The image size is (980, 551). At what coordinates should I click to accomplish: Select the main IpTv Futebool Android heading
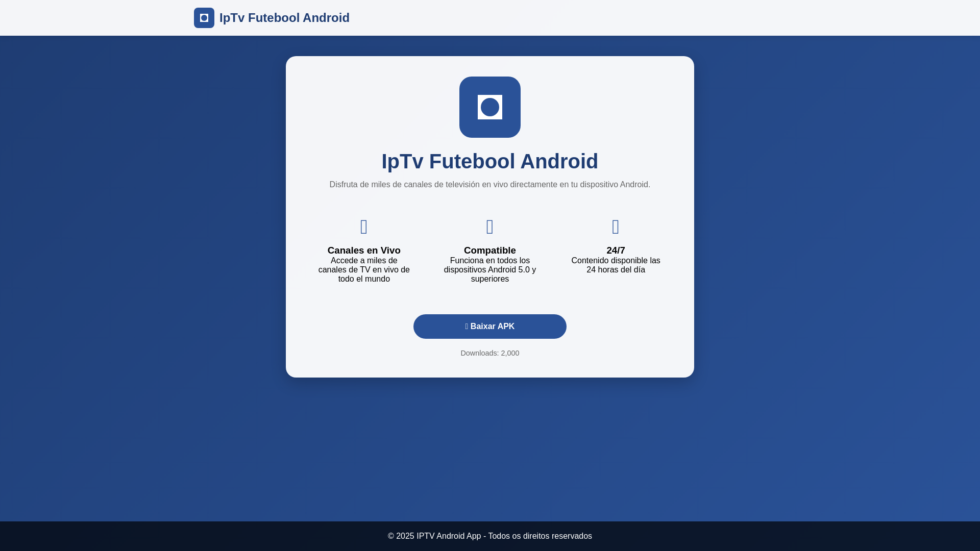490,161
